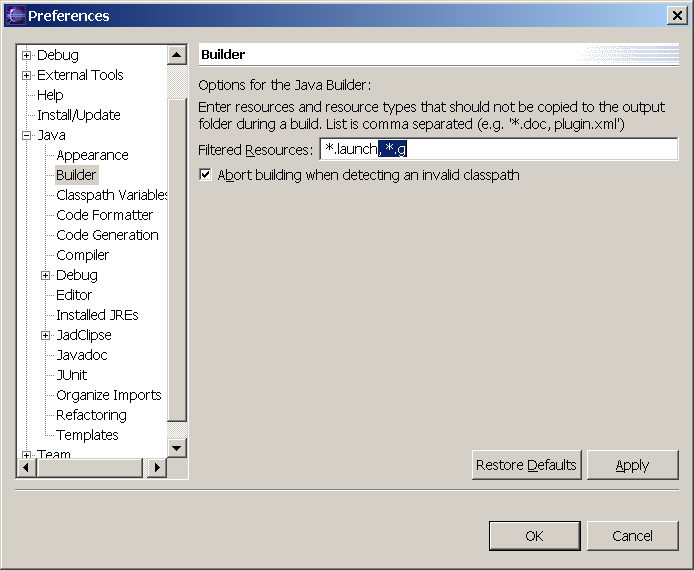Expand the top-level Debug tree node

click(27, 55)
